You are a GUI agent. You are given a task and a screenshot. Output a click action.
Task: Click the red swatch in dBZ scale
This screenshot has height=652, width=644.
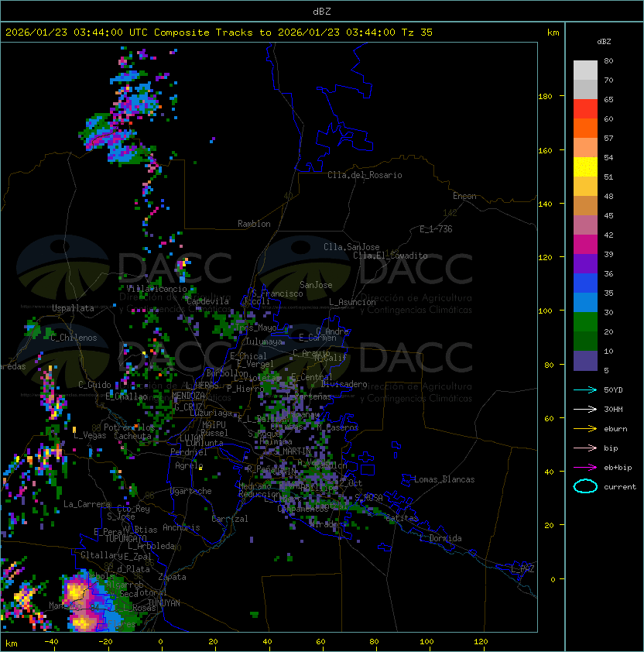click(x=585, y=109)
